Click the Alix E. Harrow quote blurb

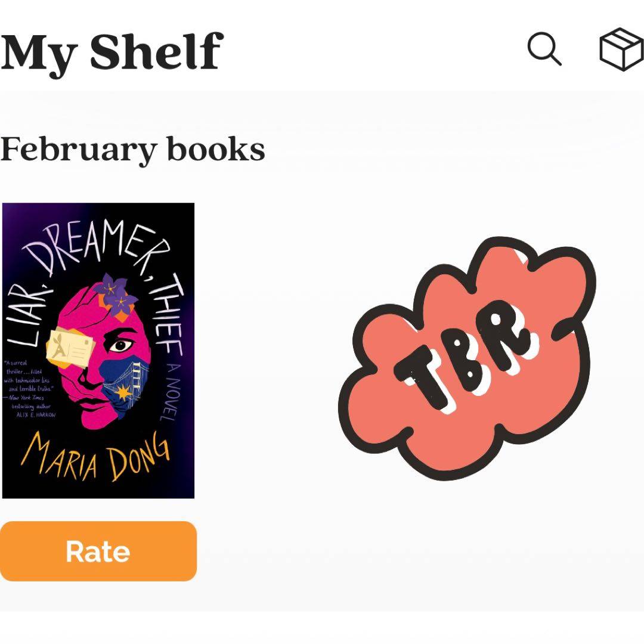click(30, 388)
